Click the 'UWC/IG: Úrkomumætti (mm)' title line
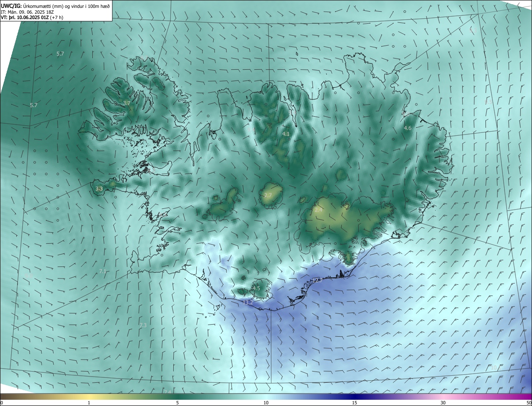Image resolution: width=532 pixels, height=406 pixels. click(55, 6)
